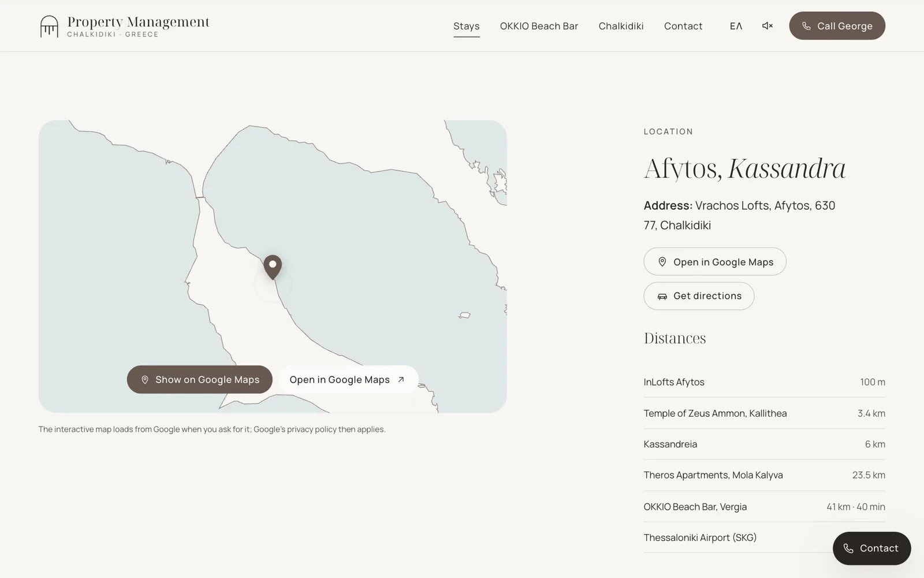Open the Chalkidiki menu item
This screenshot has height=578, width=924.
click(x=621, y=26)
